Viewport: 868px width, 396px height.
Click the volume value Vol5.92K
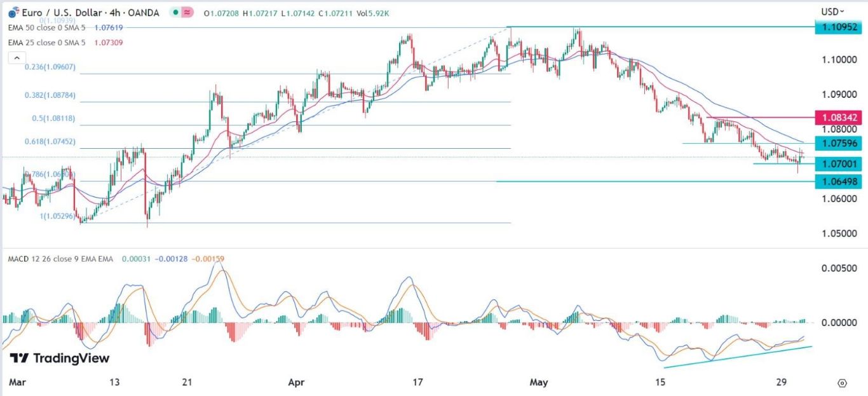(373, 12)
